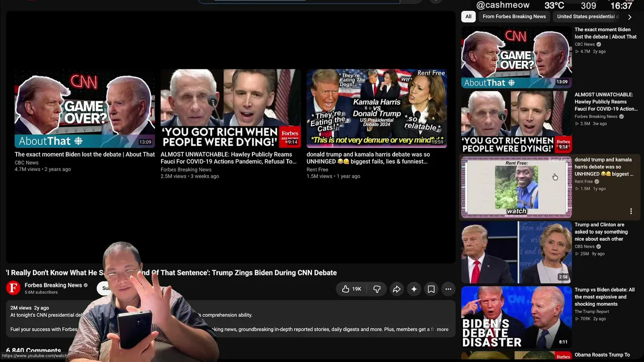Screen dimensions: 644x362
Task: Open sidebar 'GAME OVER?' thumbnail
Action: click(517, 57)
